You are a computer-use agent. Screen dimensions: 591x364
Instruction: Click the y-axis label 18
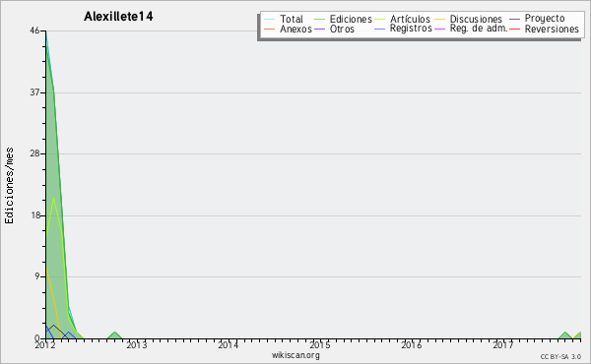34,215
